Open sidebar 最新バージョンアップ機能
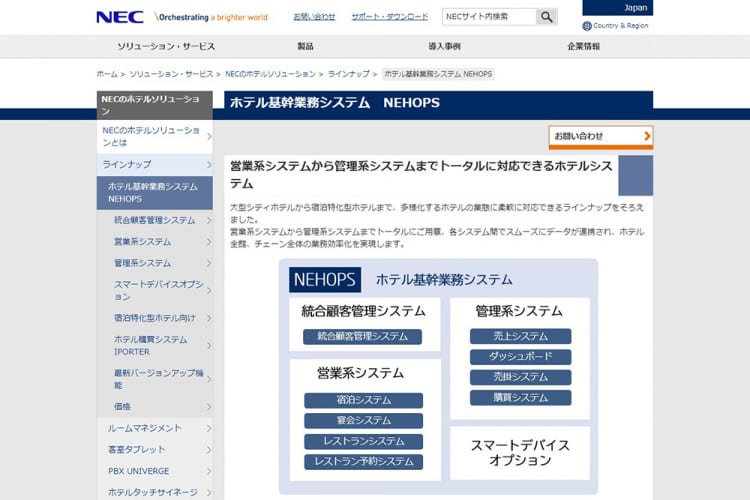The width and height of the screenshot is (750, 500). [154, 379]
